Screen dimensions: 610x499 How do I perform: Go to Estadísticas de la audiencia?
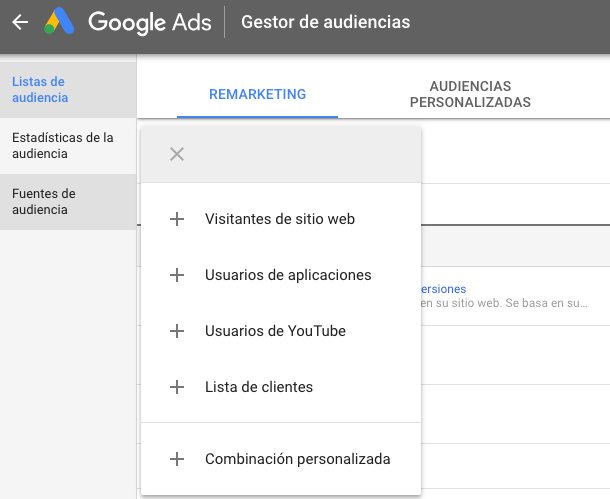click(68, 145)
